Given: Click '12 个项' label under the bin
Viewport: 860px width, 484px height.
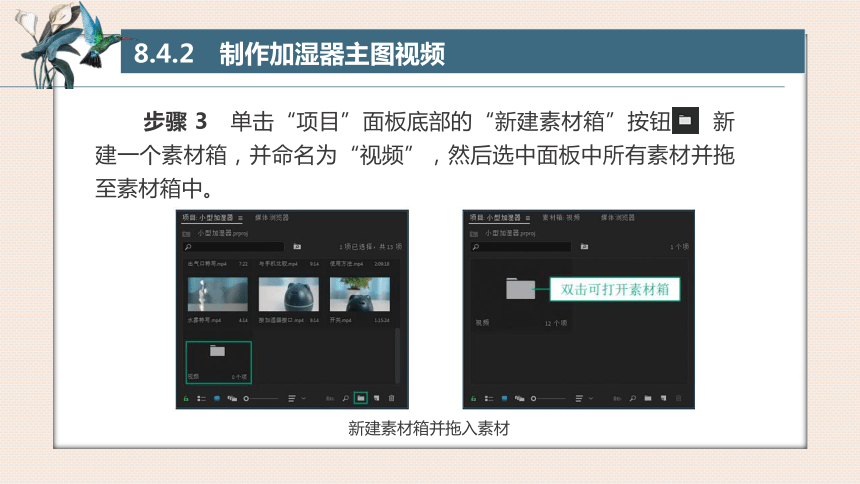Looking at the screenshot, I should click(556, 323).
